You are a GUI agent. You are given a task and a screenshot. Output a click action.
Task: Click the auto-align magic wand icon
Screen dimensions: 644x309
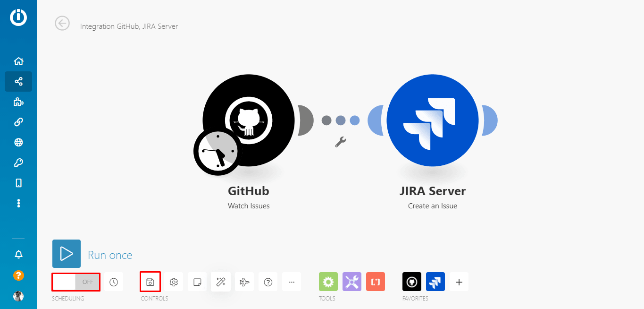[x=221, y=282]
